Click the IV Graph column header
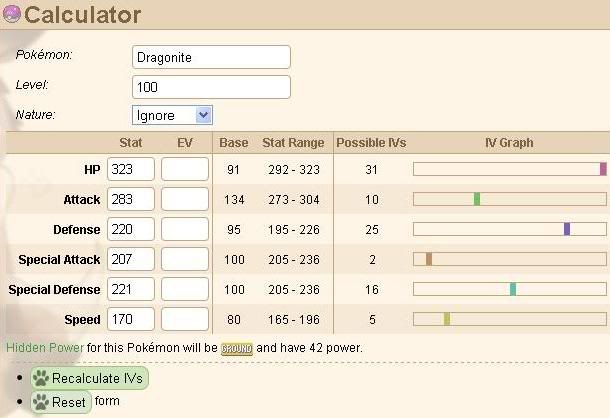The width and height of the screenshot is (610, 418). click(x=509, y=143)
